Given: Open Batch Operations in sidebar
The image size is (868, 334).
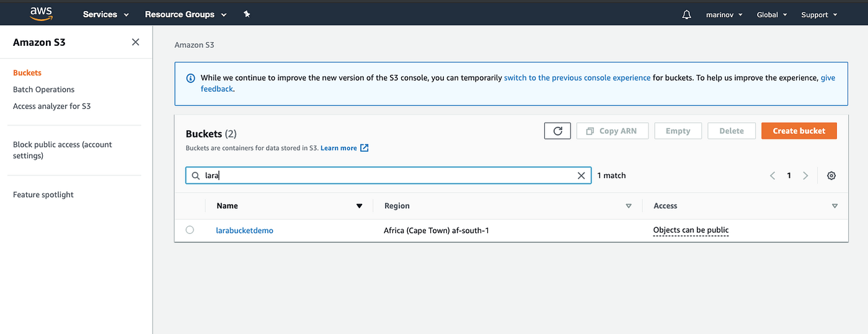Looking at the screenshot, I should click(x=43, y=89).
